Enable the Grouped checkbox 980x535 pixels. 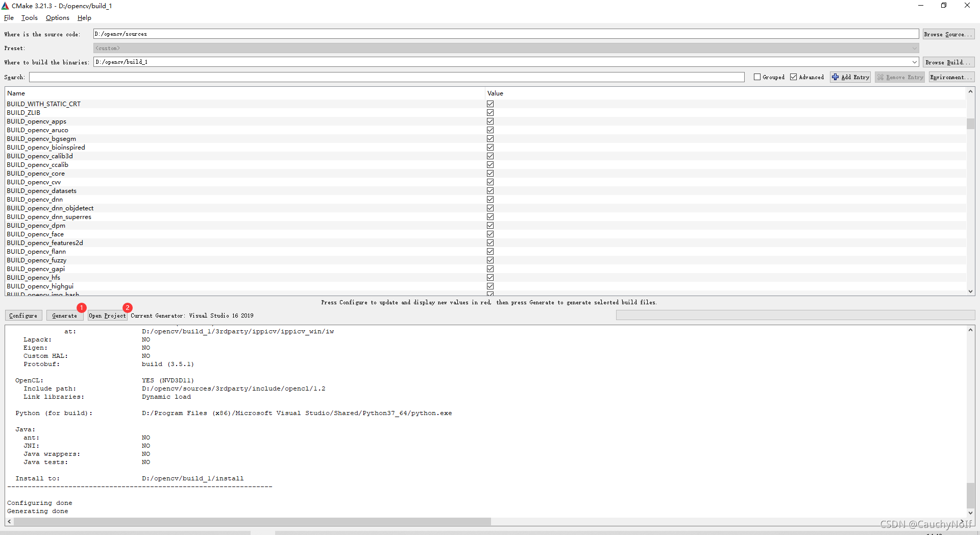(758, 77)
